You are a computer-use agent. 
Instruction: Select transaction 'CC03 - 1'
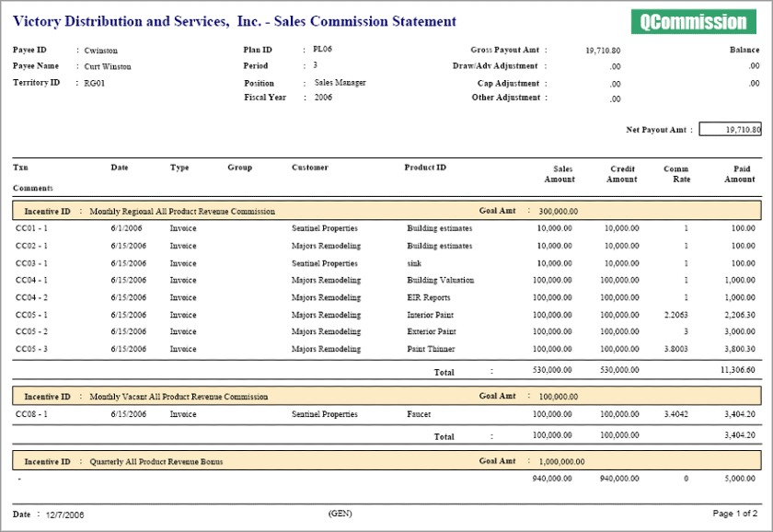[31, 263]
